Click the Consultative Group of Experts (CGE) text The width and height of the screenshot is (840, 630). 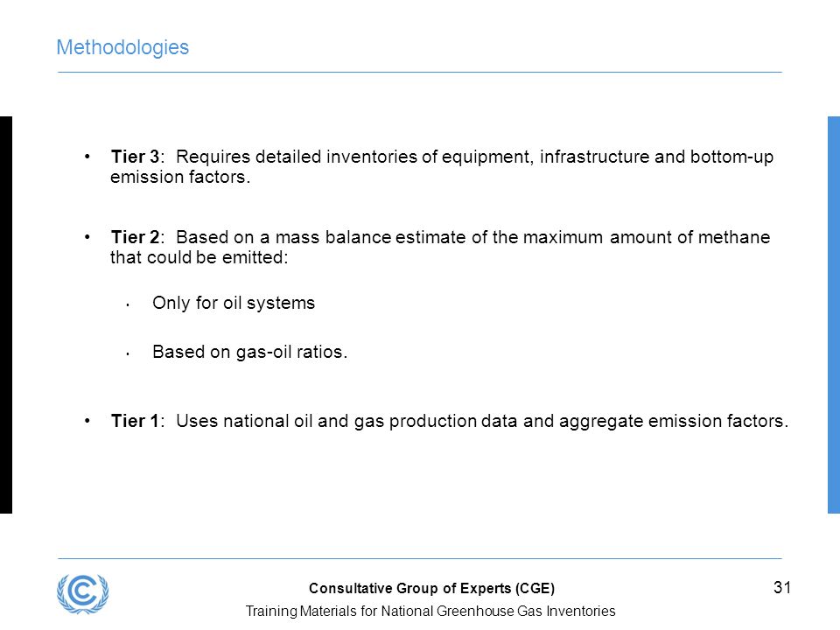point(431,588)
